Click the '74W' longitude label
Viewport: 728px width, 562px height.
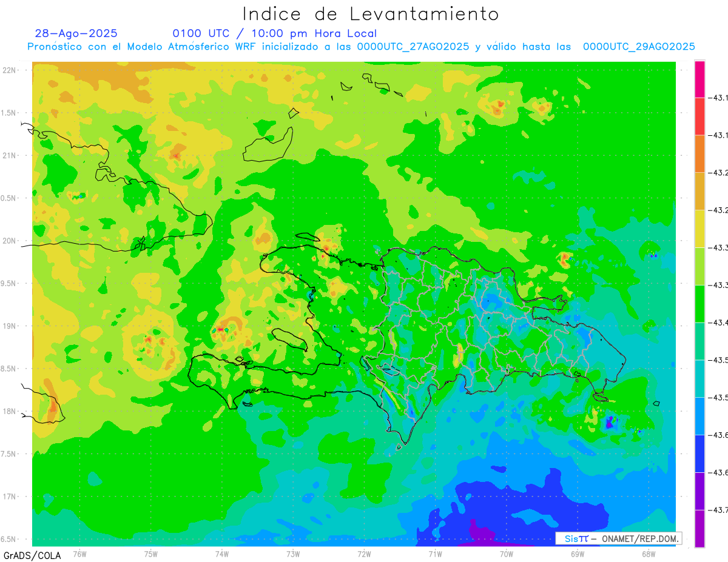[x=222, y=554]
